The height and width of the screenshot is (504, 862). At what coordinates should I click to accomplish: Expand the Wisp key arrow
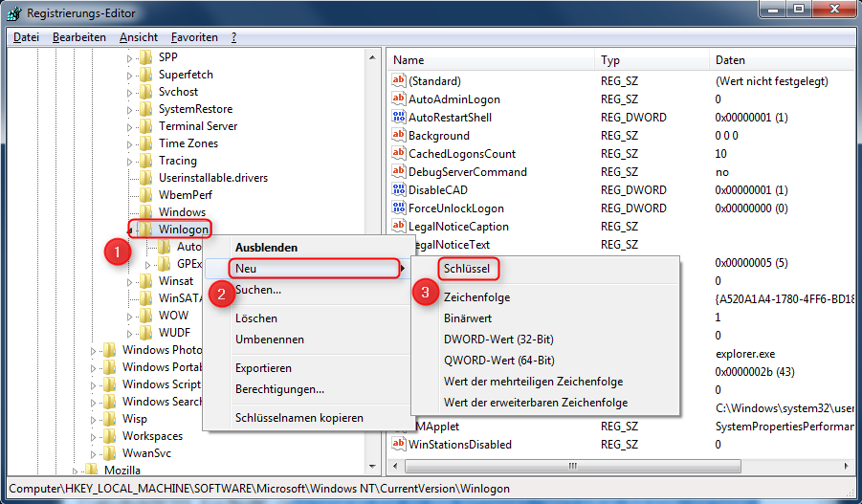coord(94,419)
